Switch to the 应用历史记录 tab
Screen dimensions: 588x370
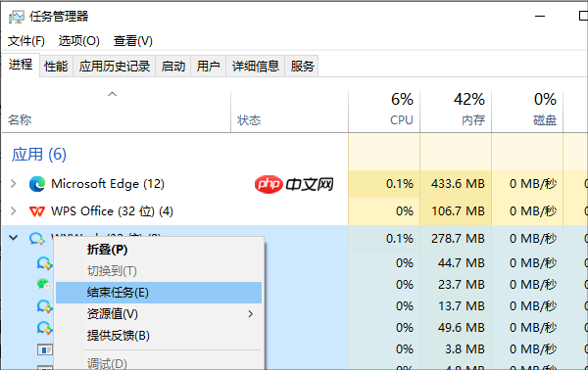point(115,67)
